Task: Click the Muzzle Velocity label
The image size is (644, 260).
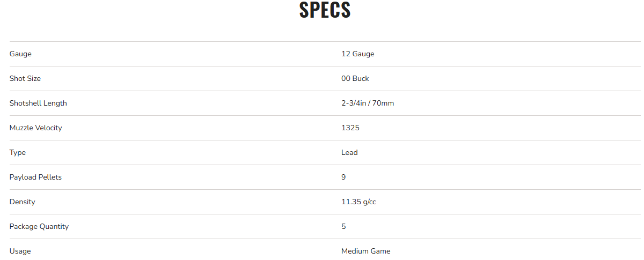Action: tap(35, 128)
